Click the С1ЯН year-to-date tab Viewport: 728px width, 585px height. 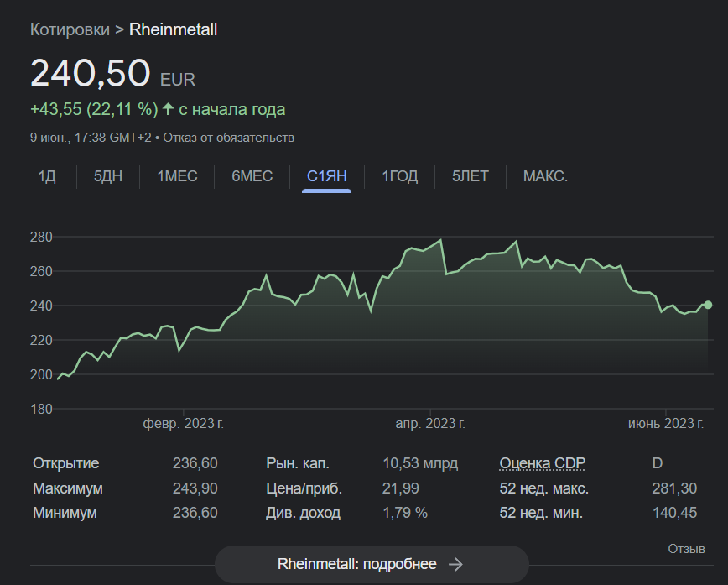coord(327,176)
